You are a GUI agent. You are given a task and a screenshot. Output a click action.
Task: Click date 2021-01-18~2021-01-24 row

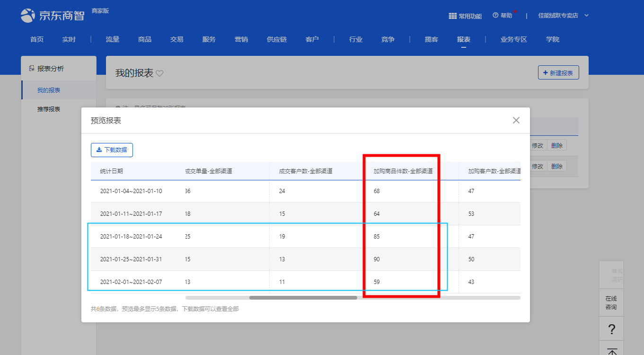[x=131, y=237]
